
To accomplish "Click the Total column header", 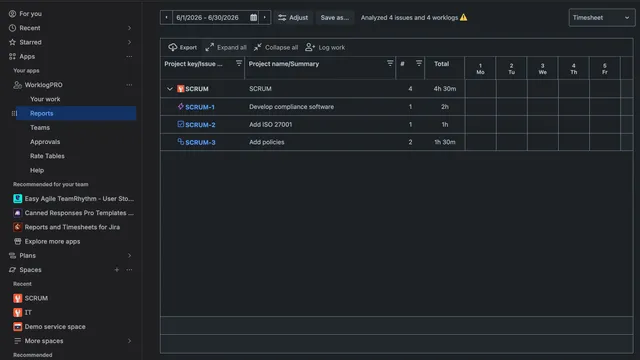I will point(441,64).
